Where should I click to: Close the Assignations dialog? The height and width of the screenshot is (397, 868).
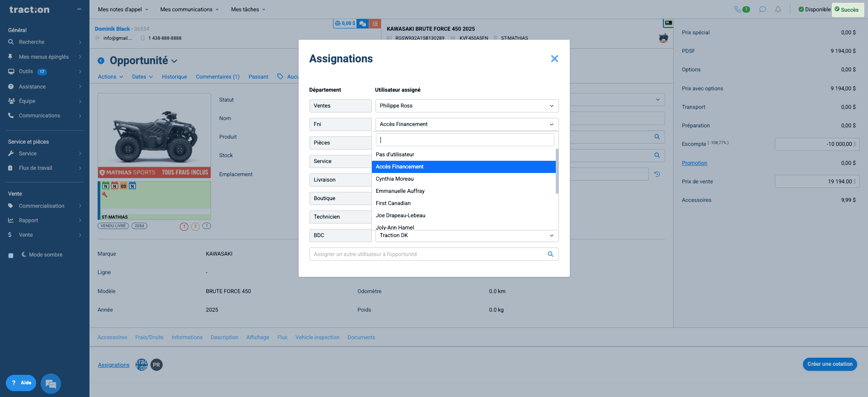554,59
